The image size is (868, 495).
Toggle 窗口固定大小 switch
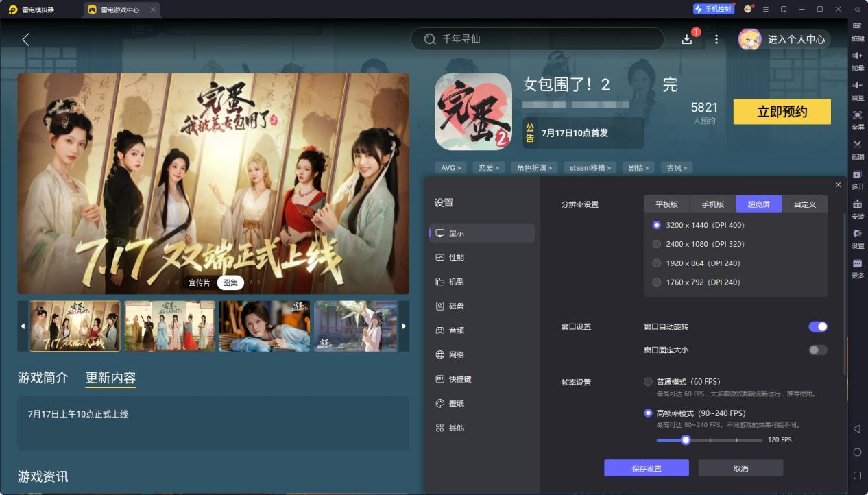818,350
